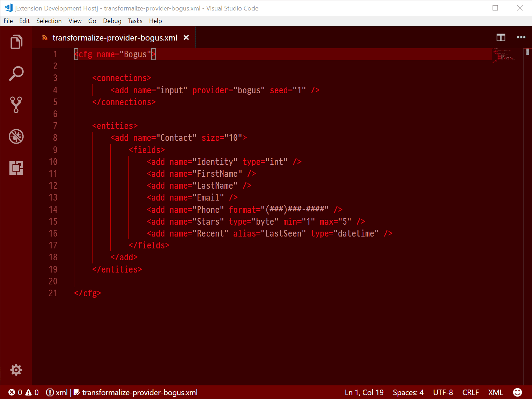Change indentation via Spaces: 4
Image resolution: width=532 pixels, height=399 pixels.
408,392
